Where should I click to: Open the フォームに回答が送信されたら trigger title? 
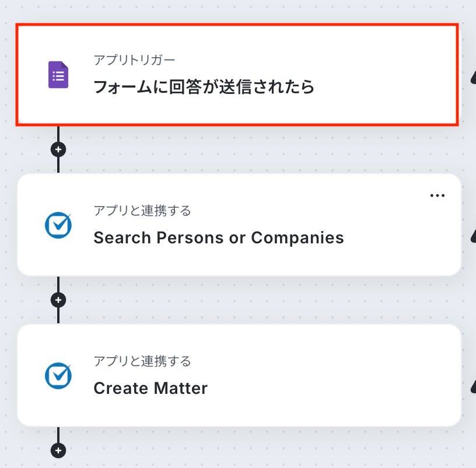204,88
